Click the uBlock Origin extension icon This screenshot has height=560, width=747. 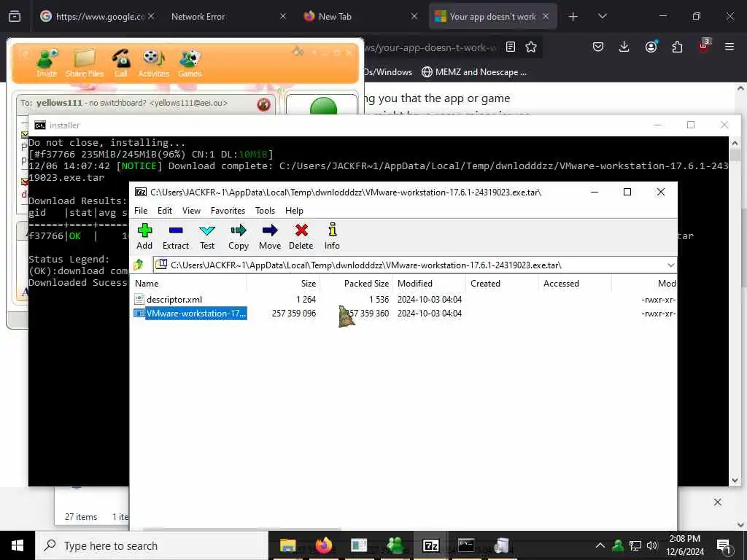tap(704, 46)
